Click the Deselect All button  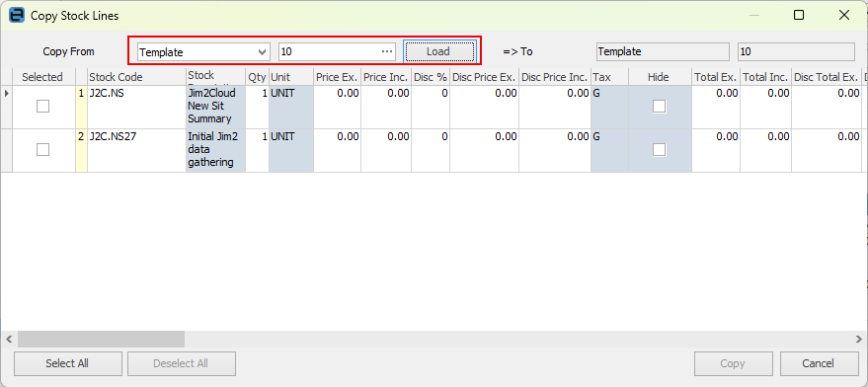pyautogui.click(x=181, y=363)
